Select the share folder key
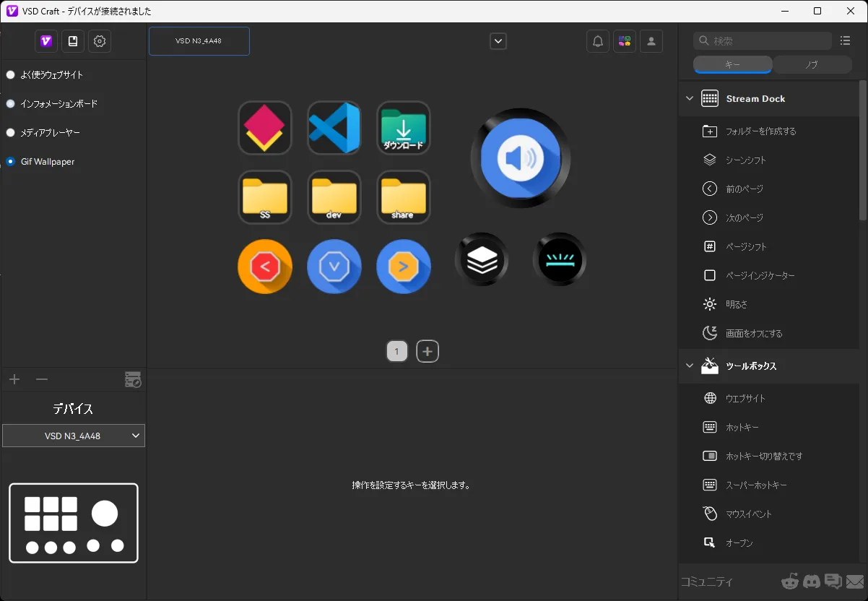 click(404, 197)
